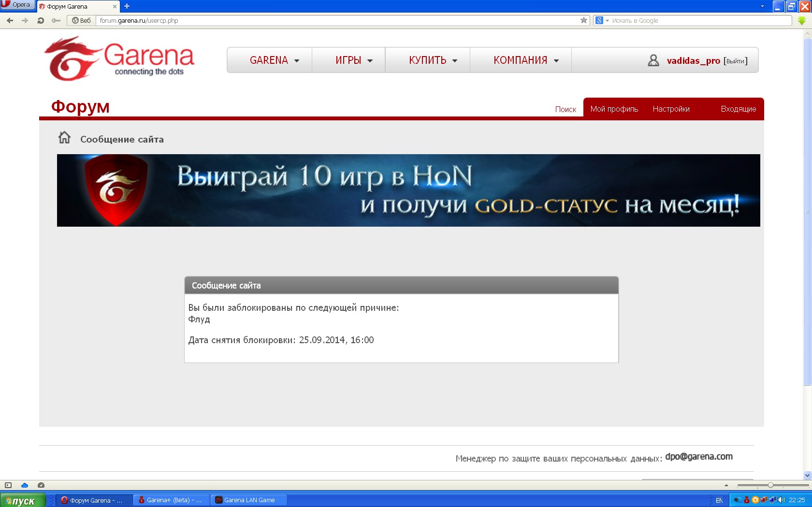Image resolution: width=812 pixels, height=507 pixels.
Task: Go back with the back arrow
Action: pos(10,20)
